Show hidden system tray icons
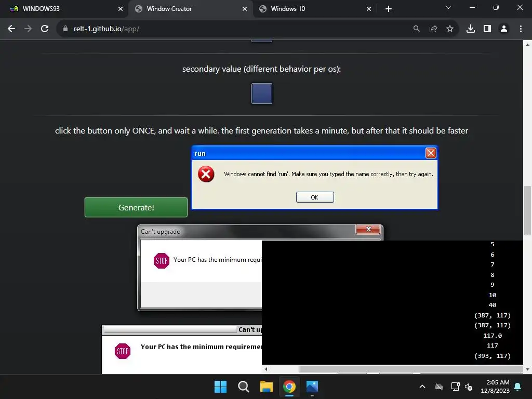Image resolution: width=532 pixels, height=399 pixels. [x=422, y=387]
